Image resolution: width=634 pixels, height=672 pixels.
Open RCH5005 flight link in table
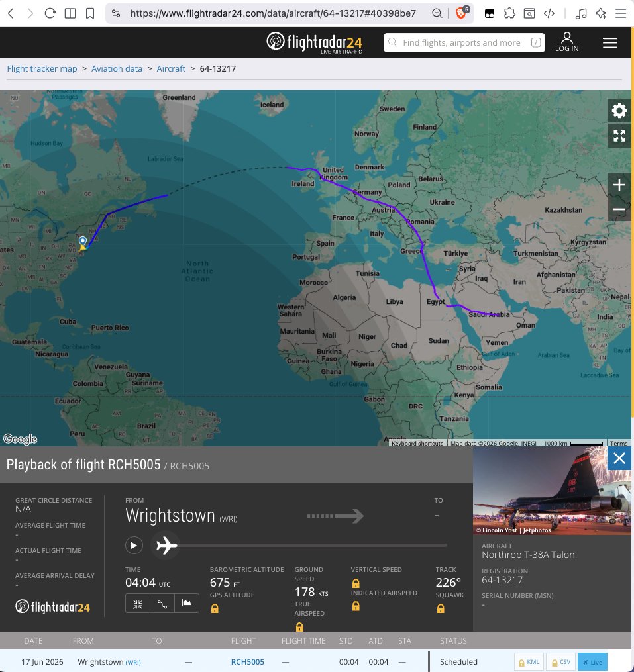point(248,662)
